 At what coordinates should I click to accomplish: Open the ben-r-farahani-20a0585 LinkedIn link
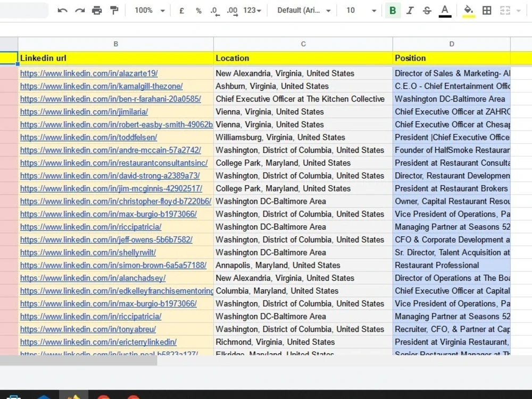[111, 99]
